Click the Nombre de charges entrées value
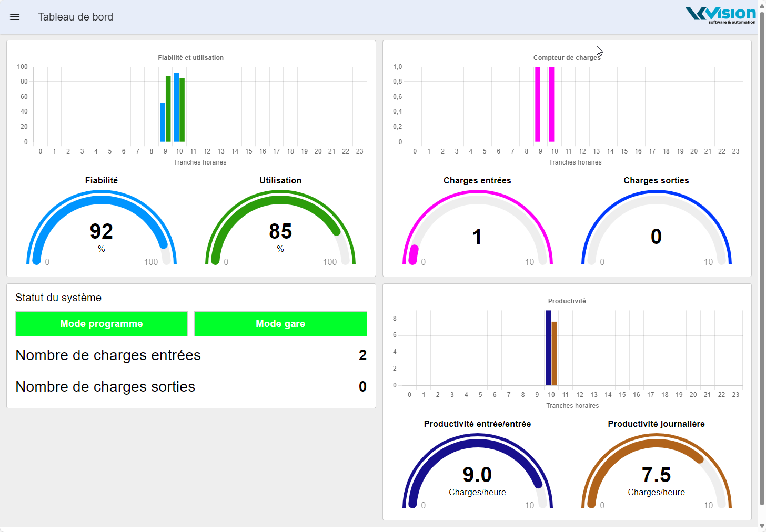Screen dimensions: 766x532 [362, 355]
